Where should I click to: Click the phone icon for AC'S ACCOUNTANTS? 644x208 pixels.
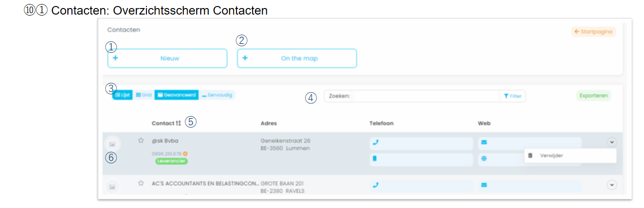tap(375, 185)
